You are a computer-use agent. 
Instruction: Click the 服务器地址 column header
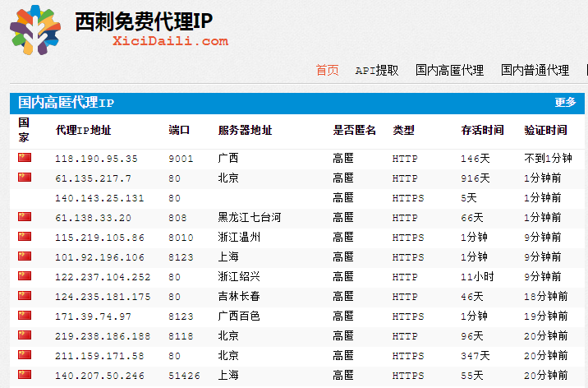(x=245, y=130)
